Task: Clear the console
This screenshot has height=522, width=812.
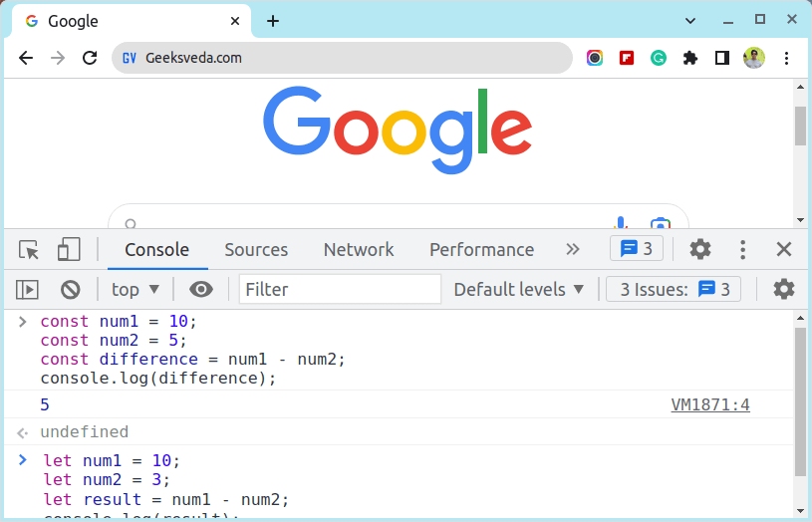Action: 71,290
